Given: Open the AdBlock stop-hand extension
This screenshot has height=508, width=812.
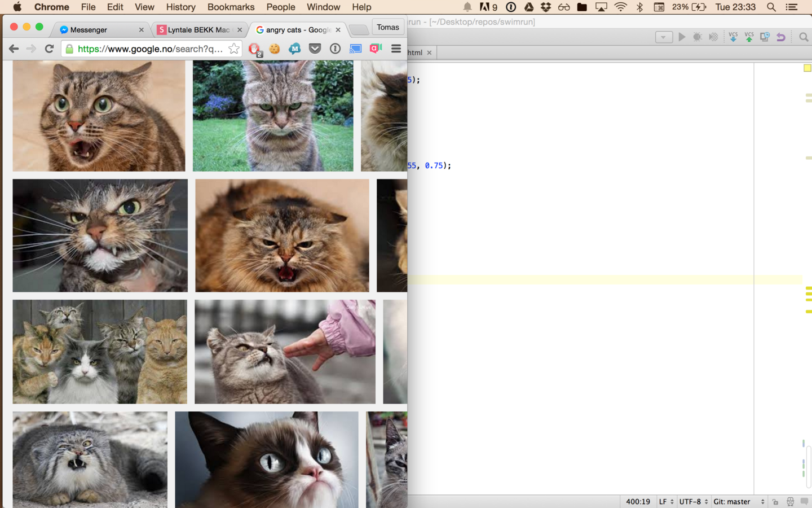Looking at the screenshot, I should click(255, 49).
